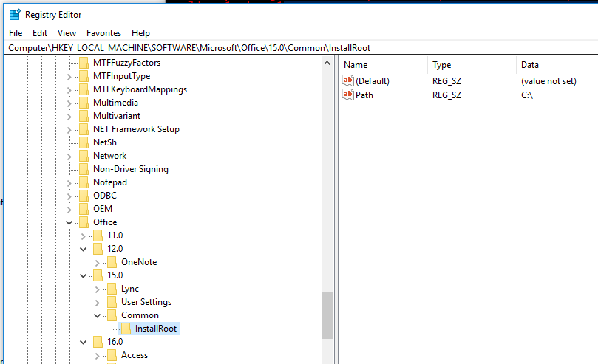
Task: Expand the MTFInputType key
Action: point(69,77)
